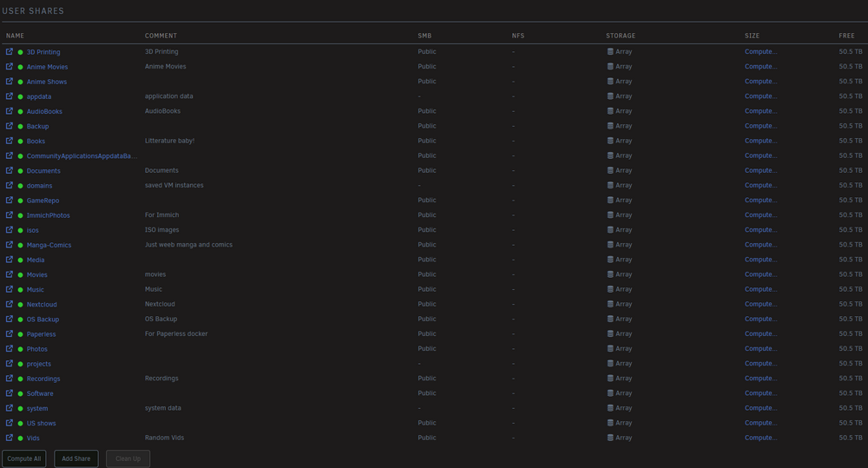Click comment 'Just weeb manga and comics'
Viewport: 868px width, 468px height.
point(188,244)
